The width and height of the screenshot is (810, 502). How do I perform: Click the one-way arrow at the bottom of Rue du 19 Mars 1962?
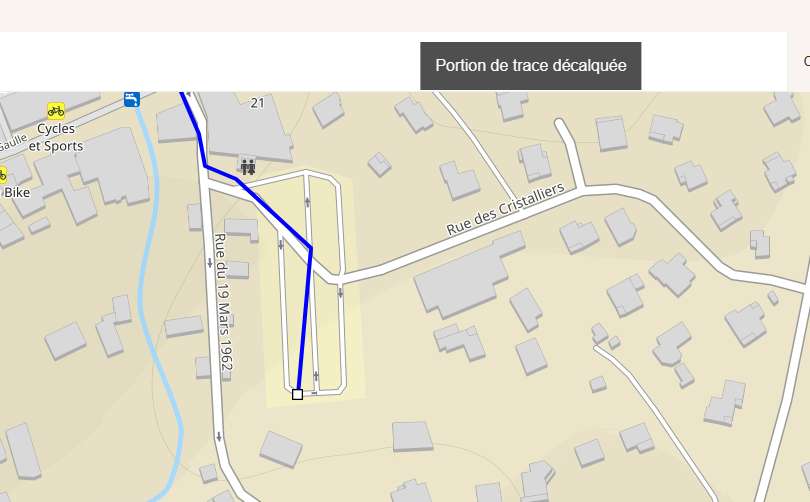coord(219,436)
